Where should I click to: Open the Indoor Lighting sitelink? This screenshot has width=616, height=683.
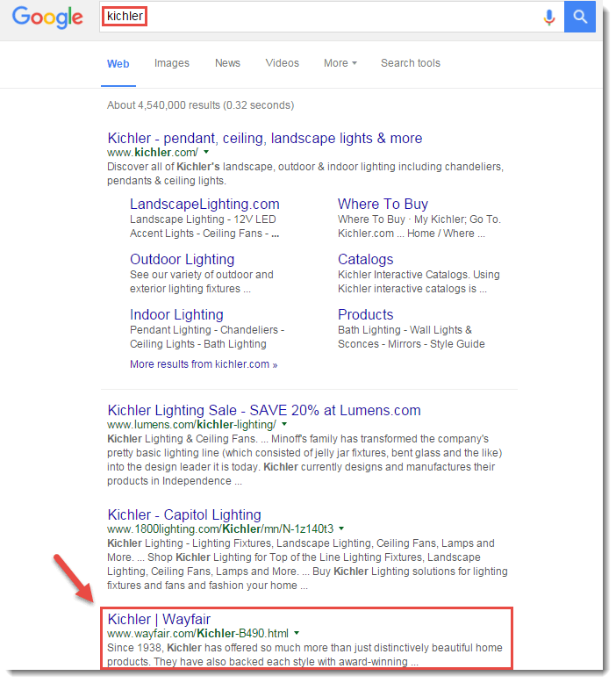(x=176, y=314)
